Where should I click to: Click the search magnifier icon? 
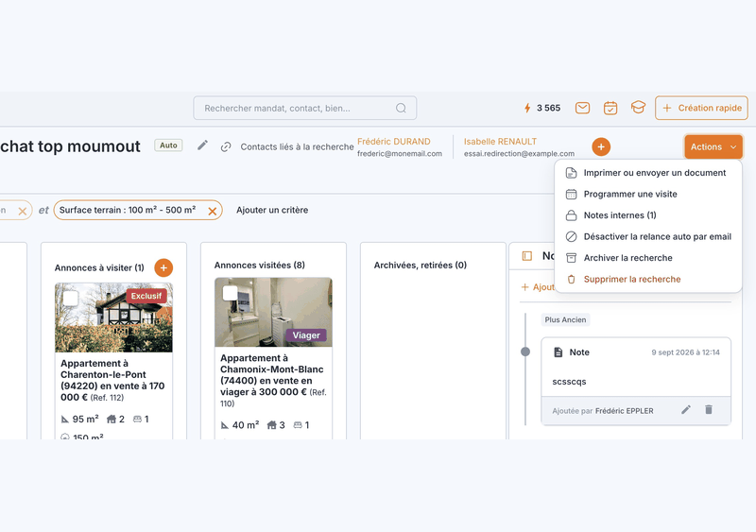401,108
